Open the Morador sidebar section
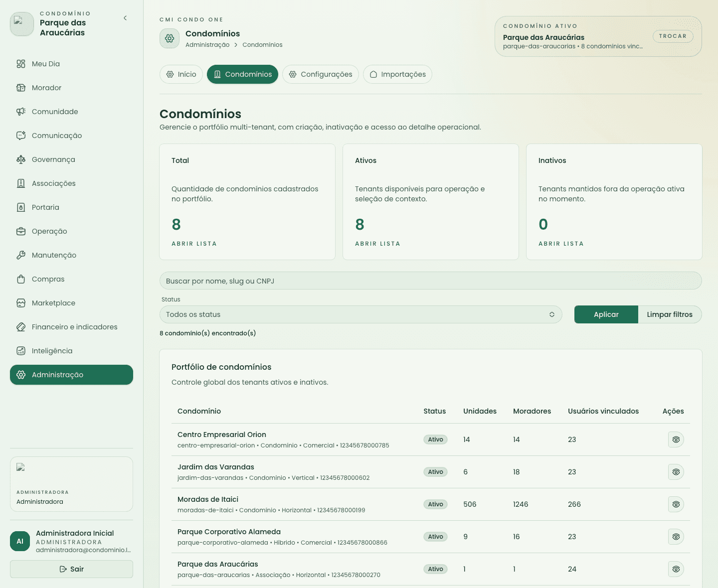718x588 pixels. (x=71, y=88)
